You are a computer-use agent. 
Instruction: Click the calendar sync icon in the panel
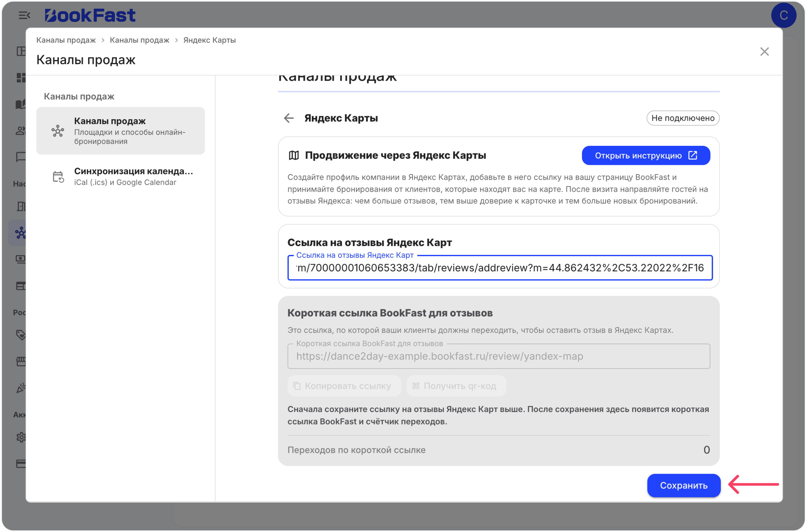pyautogui.click(x=58, y=177)
